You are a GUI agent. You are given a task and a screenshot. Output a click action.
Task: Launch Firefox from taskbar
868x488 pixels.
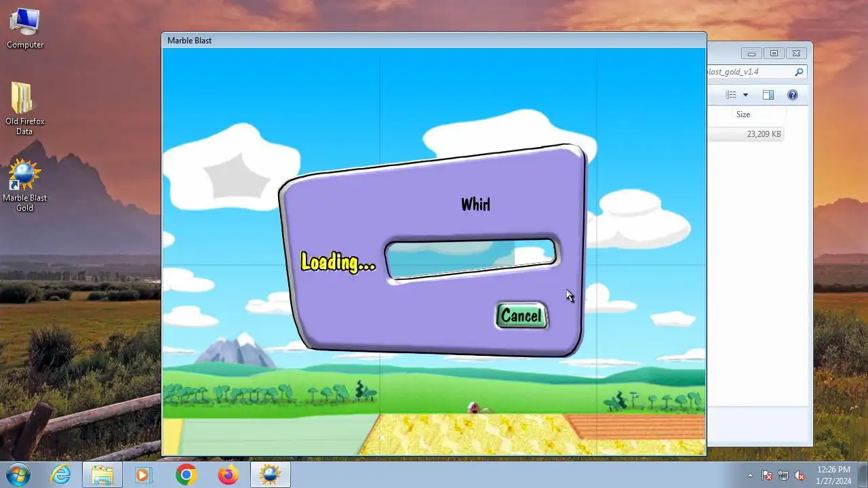228,475
